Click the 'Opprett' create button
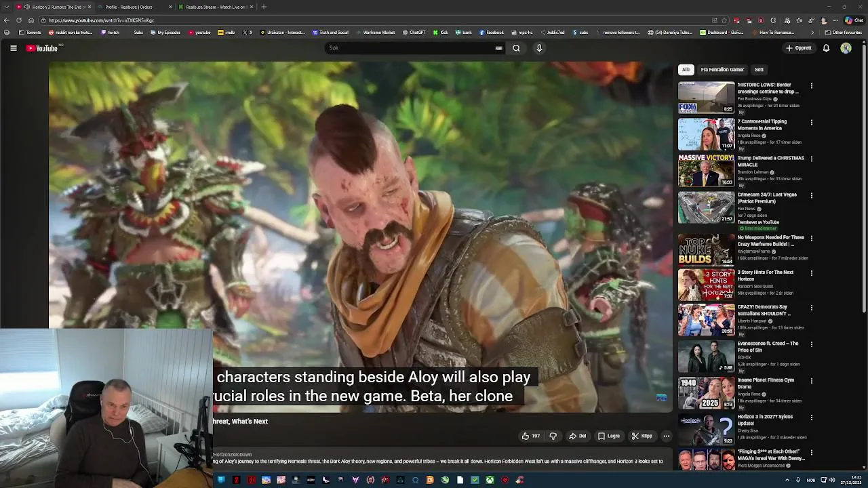The width and height of the screenshot is (868, 488). point(799,48)
